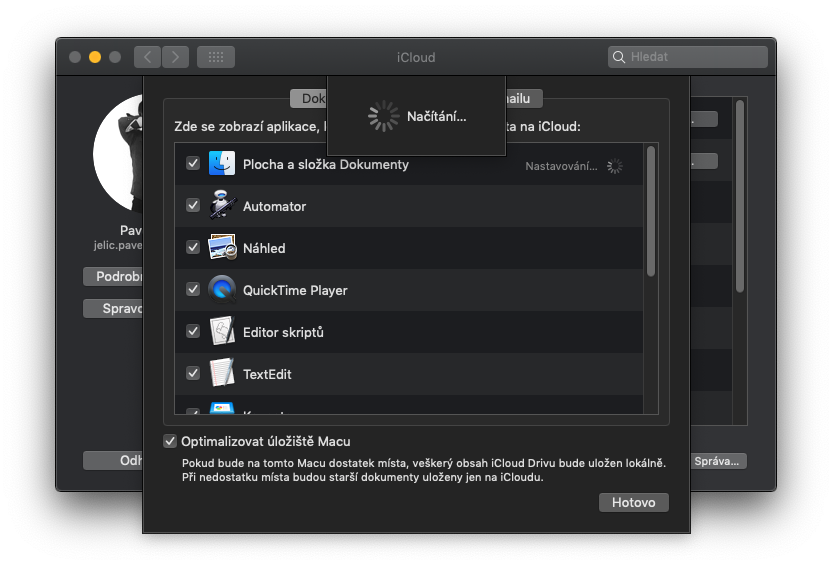832x565 pixels.
Task: Go forward with the right chevron button
Action: pyautogui.click(x=175, y=57)
